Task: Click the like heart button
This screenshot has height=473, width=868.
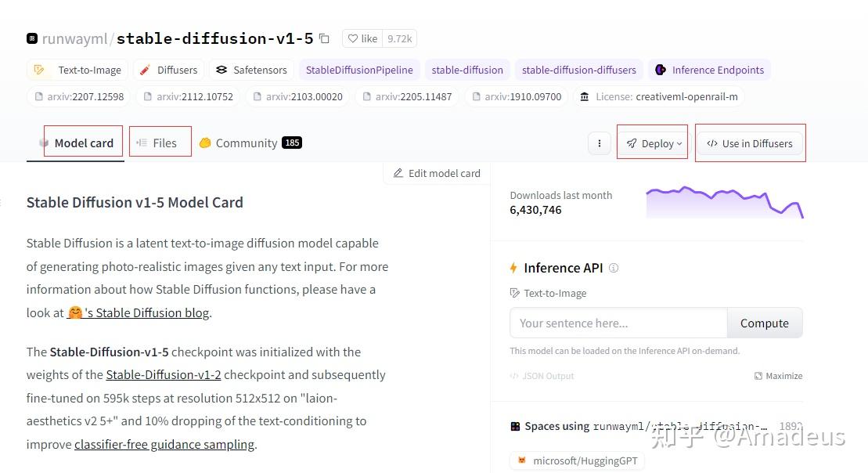Action: (362, 38)
